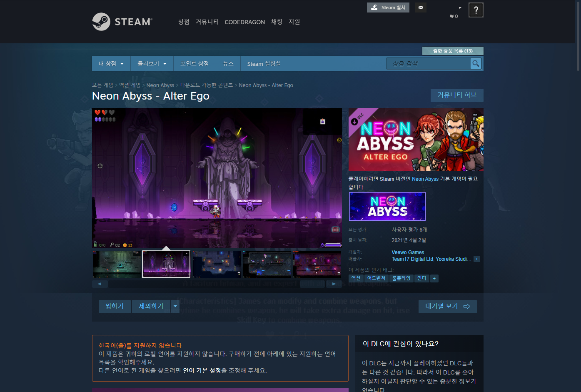This screenshot has height=392, width=581.
Task: Click the thumbnail strip right arrow
Action: pyautogui.click(x=334, y=284)
